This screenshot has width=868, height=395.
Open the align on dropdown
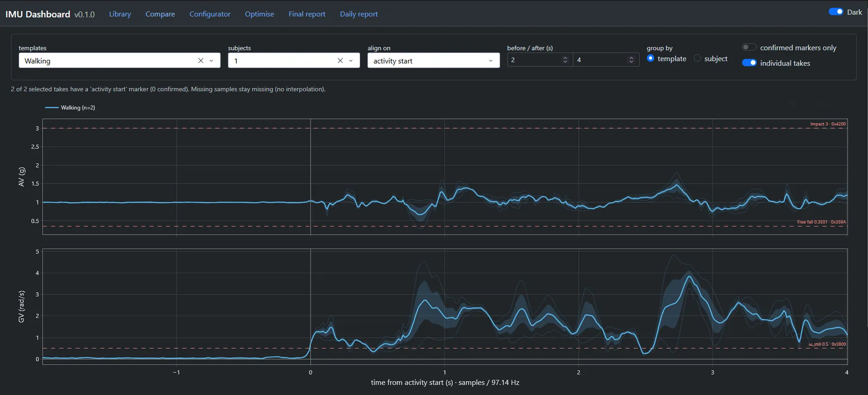tap(434, 61)
